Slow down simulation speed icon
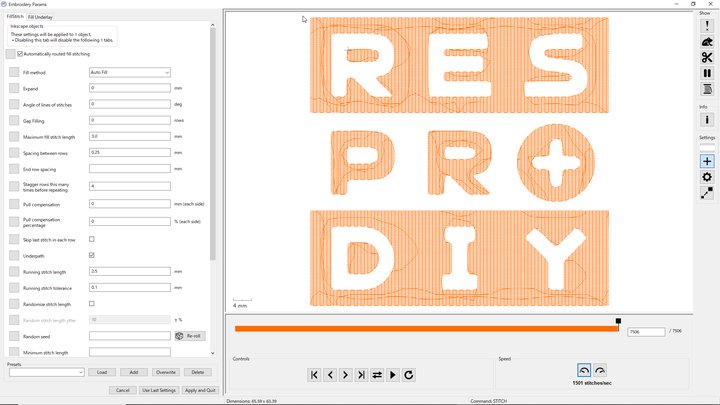This screenshot has height=405, width=720. (x=584, y=370)
